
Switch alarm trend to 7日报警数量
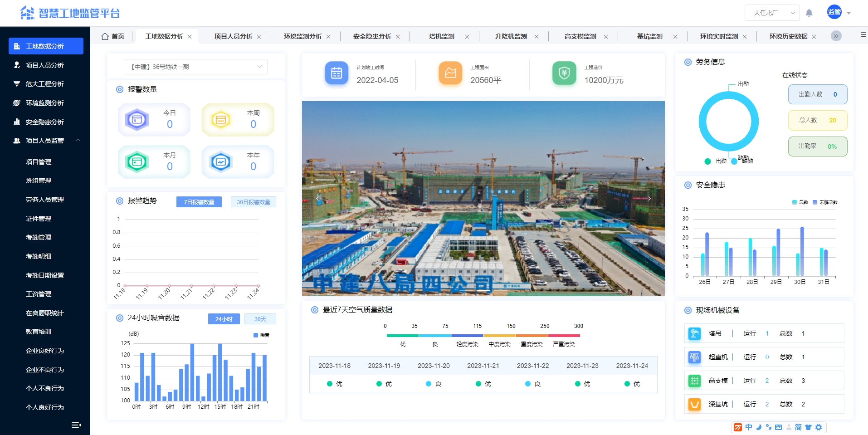coord(199,202)
